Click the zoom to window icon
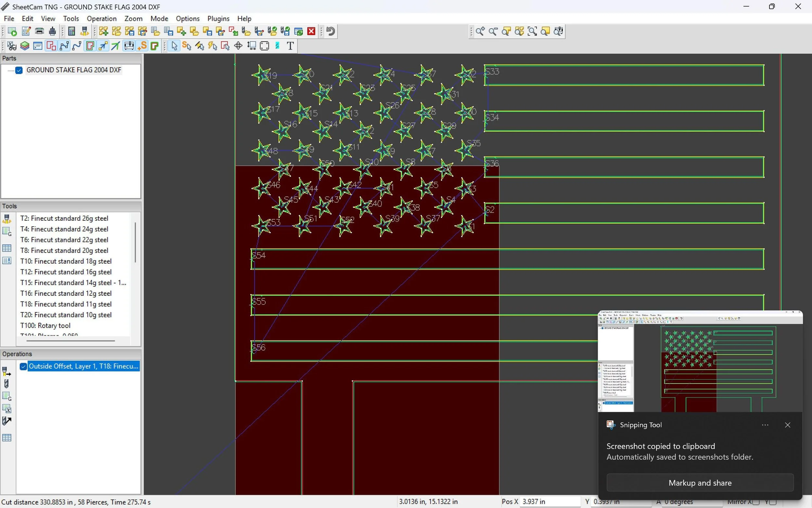 (532, 31)
